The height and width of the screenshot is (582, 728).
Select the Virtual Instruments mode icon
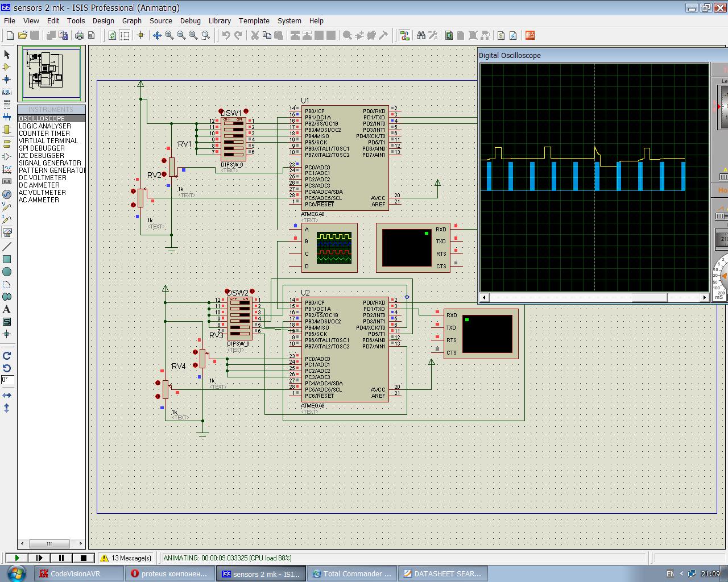(7, 232)
